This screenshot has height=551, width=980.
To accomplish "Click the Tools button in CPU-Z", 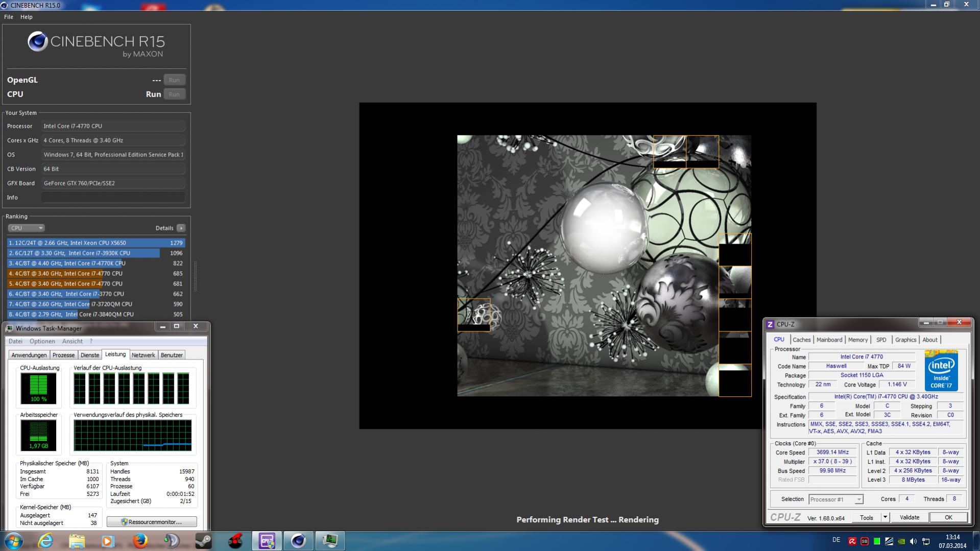I will (867, 517).
